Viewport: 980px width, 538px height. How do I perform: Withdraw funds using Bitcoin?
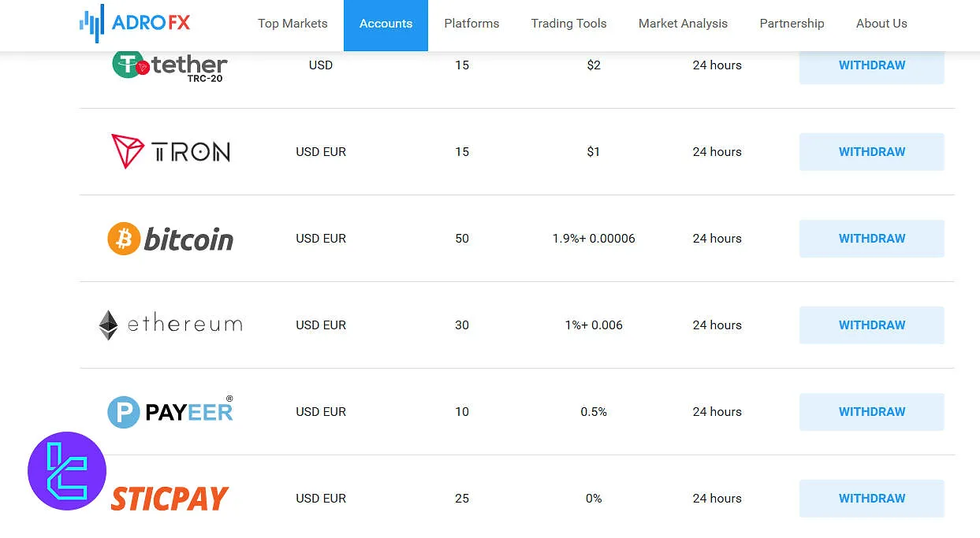point(871,239)
